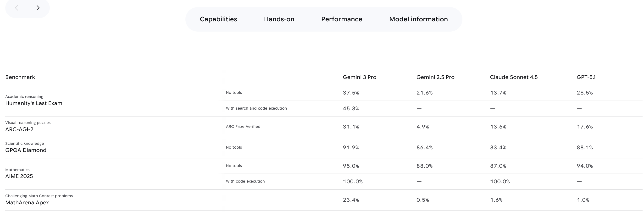The width and height of the screenshot is (644, 212).
Task: Select the Gemini 2.5 Pro column header
Action: [435, 77]
